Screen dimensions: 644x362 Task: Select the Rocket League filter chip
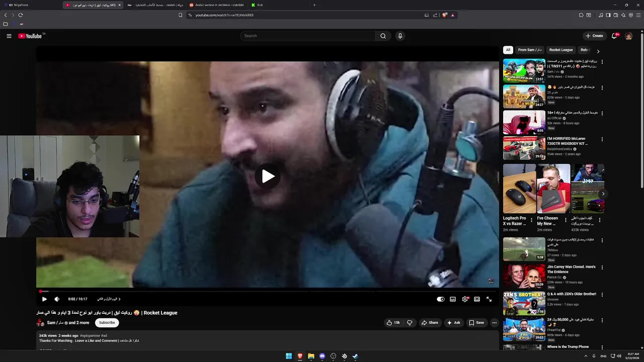click(x=561, y=50)
